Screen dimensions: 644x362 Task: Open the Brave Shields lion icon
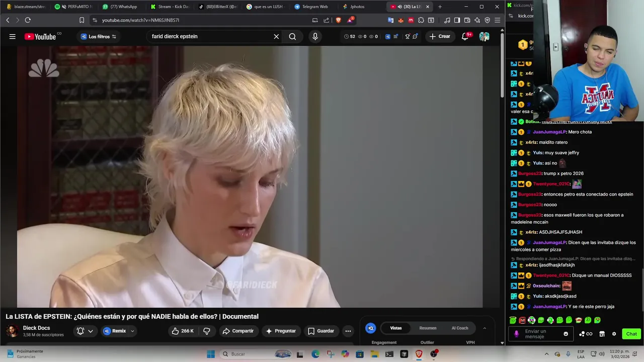click(x=338, y=20)
